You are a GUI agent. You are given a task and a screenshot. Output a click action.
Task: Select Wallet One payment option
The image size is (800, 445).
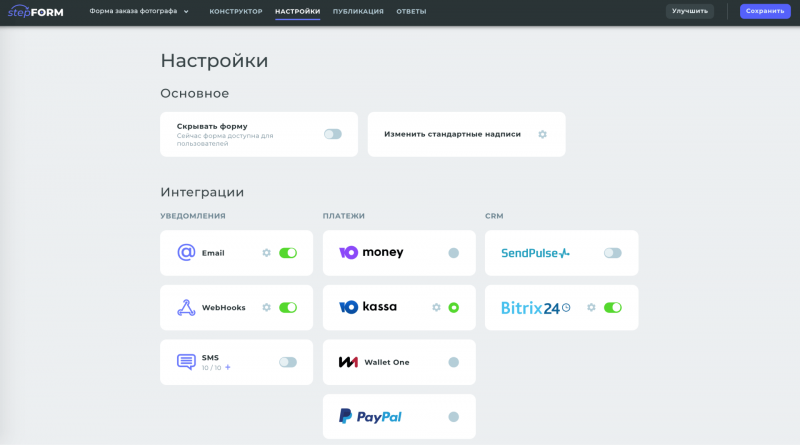453,362
